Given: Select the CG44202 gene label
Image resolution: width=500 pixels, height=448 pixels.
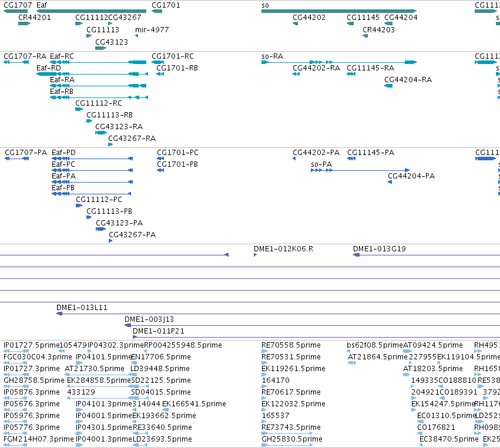Looking at the screenshot, I should tap(309, 17).
